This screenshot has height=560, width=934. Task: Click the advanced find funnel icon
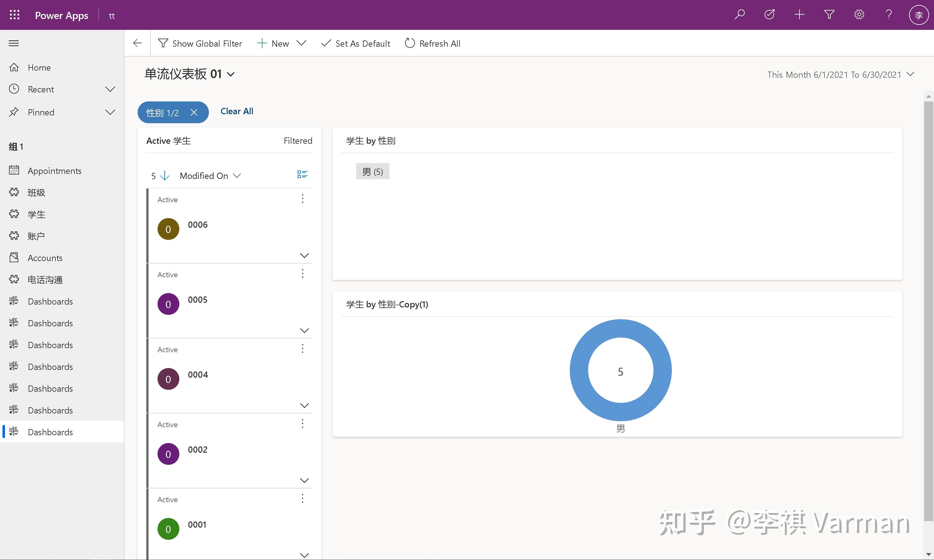tap(829, 15)
